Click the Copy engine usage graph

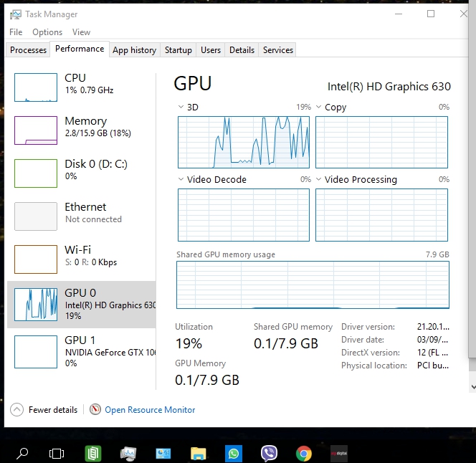(x=381, y=142)
